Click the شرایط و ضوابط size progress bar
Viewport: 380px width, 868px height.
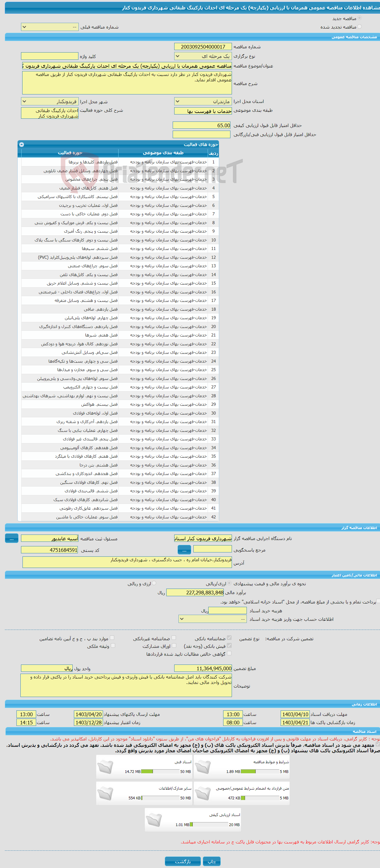tap(260, 772)
